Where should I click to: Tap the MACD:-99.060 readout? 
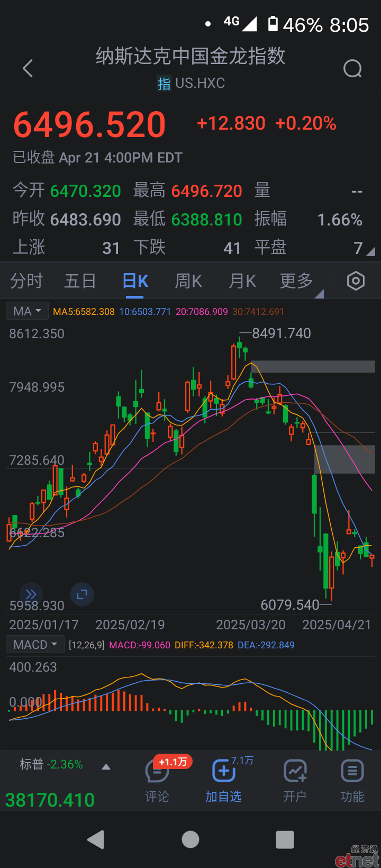(140, 645)
